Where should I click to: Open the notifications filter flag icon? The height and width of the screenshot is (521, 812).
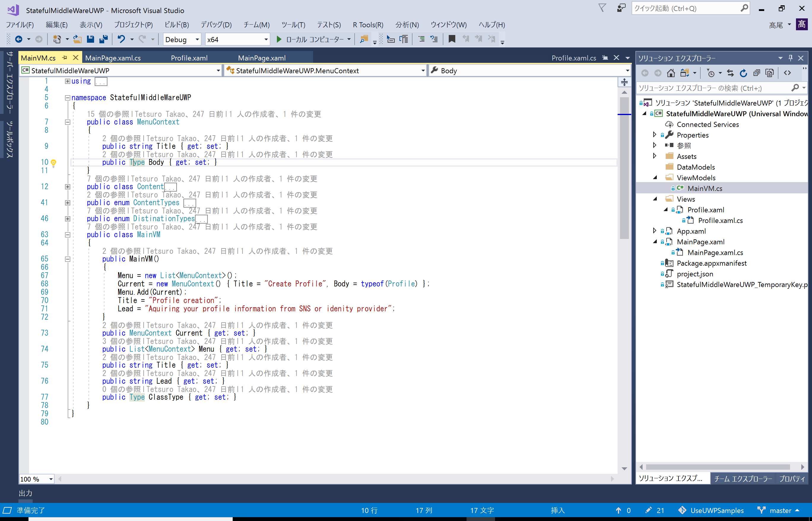pos(602,8)
